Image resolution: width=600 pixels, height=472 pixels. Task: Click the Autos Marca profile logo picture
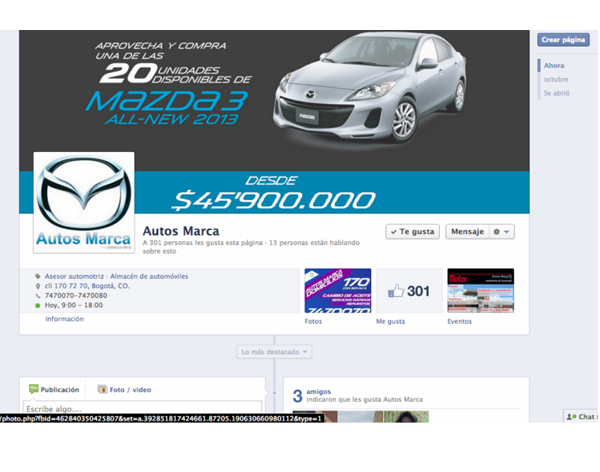click(84, 204)
